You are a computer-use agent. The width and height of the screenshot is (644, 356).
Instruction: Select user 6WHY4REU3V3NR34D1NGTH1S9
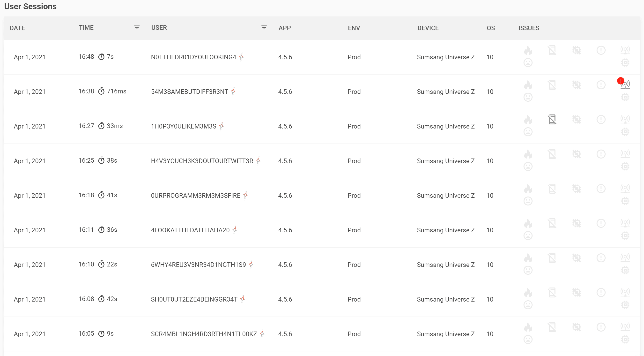pos(199,265)
